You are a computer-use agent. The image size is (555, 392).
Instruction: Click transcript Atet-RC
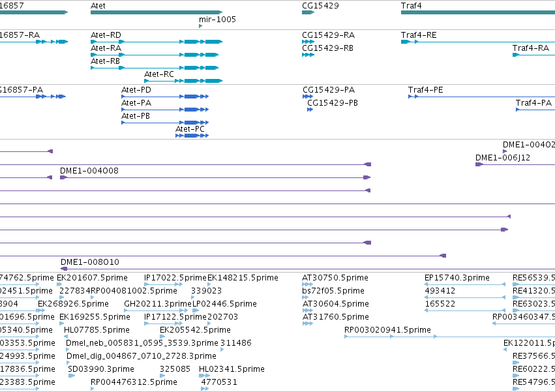(183, 81)
